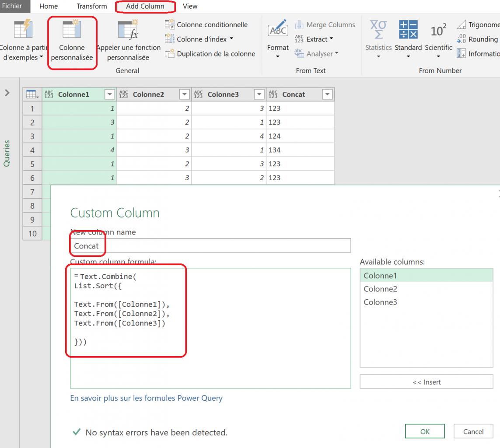The height and width of the screenshot is (448, 500).
Task: Expand Colonne d'index dropdown arrow
Action: [x=231, y=38]
